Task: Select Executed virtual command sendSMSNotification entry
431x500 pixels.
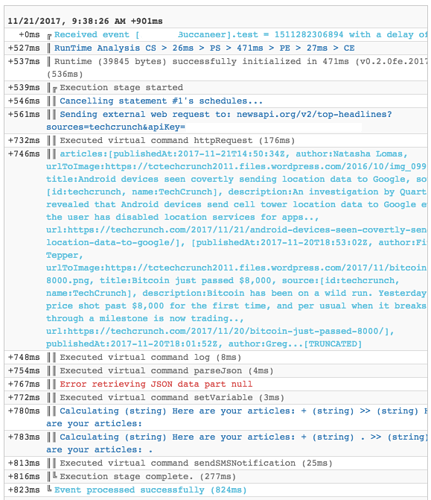Action: coord(196,463)
